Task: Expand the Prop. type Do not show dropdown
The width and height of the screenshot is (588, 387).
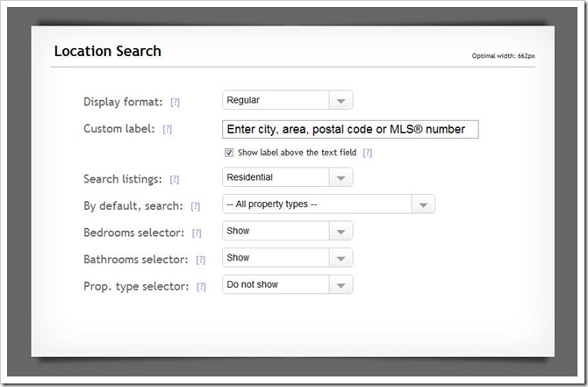Action: pos(287,284)
